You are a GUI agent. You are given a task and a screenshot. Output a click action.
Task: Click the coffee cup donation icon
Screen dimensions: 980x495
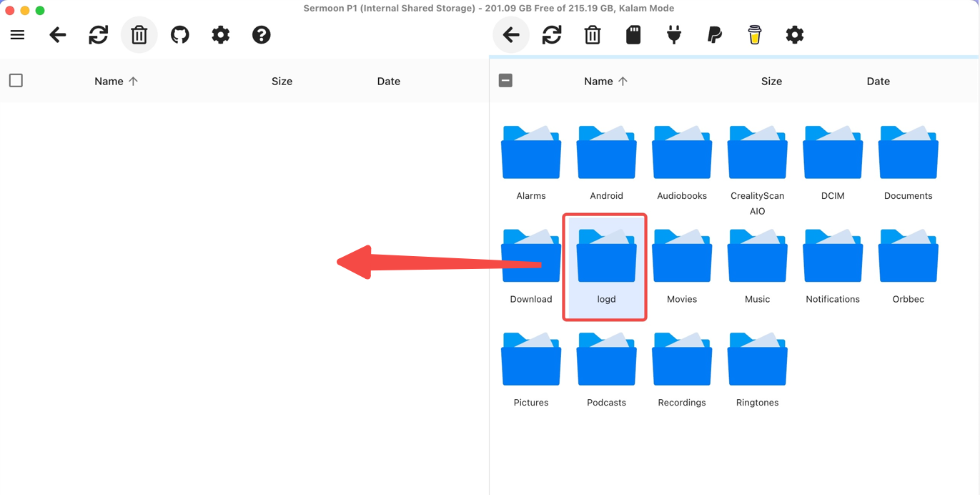pyautogui.click(x=755, y=34)
